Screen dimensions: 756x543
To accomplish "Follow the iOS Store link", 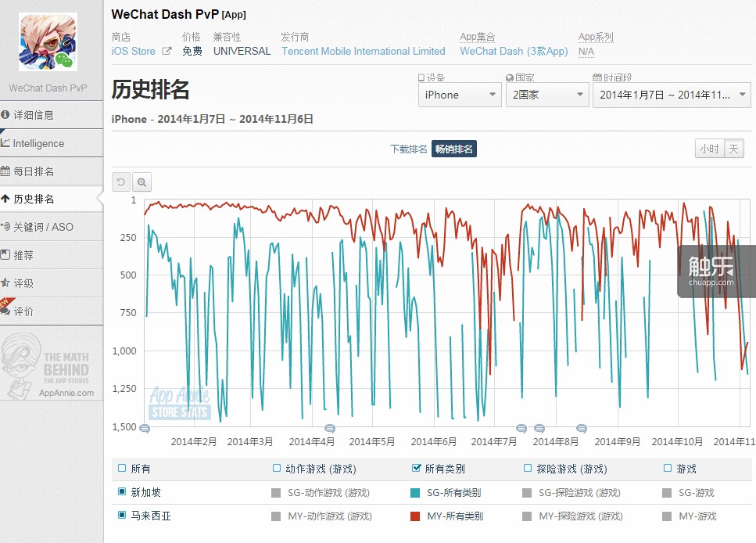I will click(x=133, y=51).
